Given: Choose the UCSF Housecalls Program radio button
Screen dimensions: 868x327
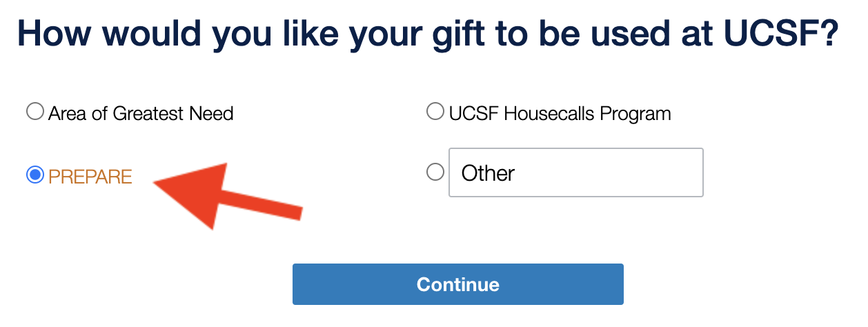Looking at the screenshot, I should tap(435, 112).
